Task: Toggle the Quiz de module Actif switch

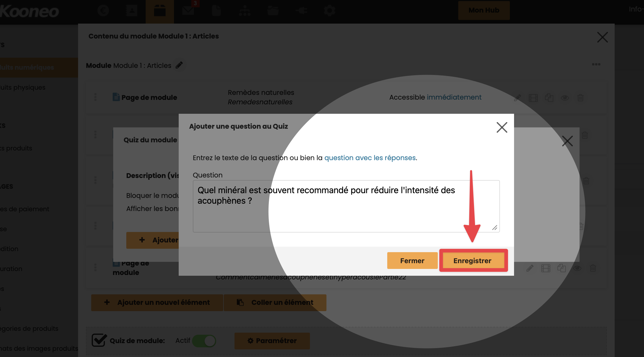Action: [x=204, y=341]
